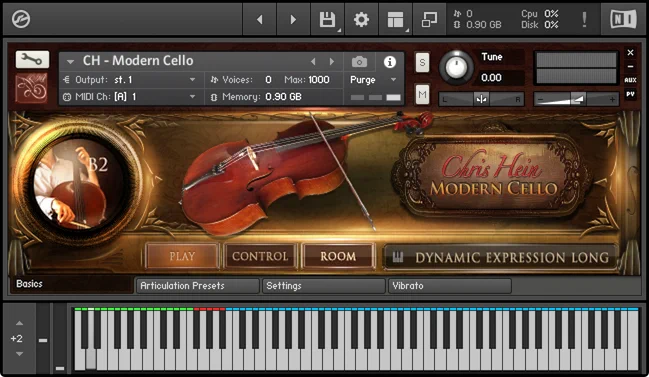Click the Cpu 0% meter text
Image resolution: width=649 pixels, height=377 pixels.
pos(540,14)
